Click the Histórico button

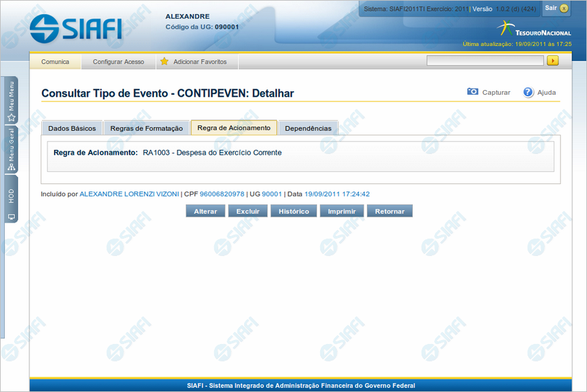[293, 211]
